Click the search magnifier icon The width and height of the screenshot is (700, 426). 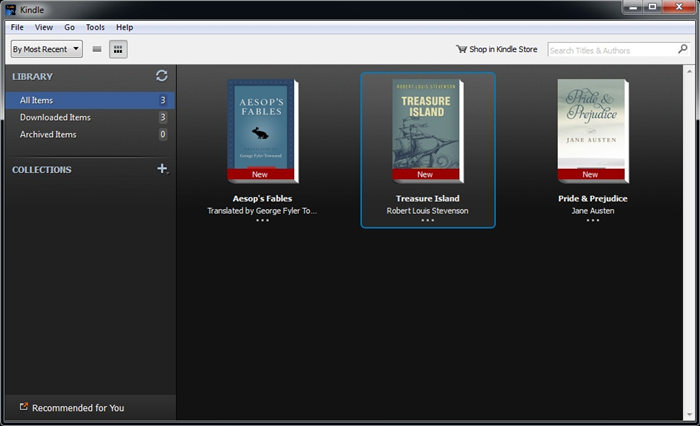(683, 49)
